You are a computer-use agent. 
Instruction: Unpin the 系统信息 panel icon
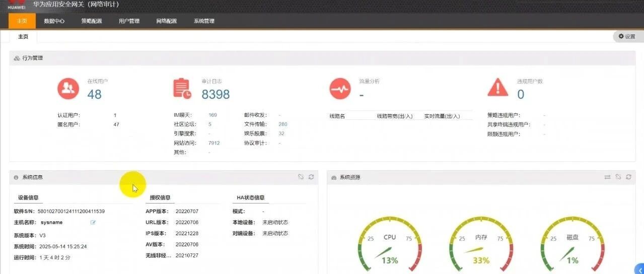point(301,177)
